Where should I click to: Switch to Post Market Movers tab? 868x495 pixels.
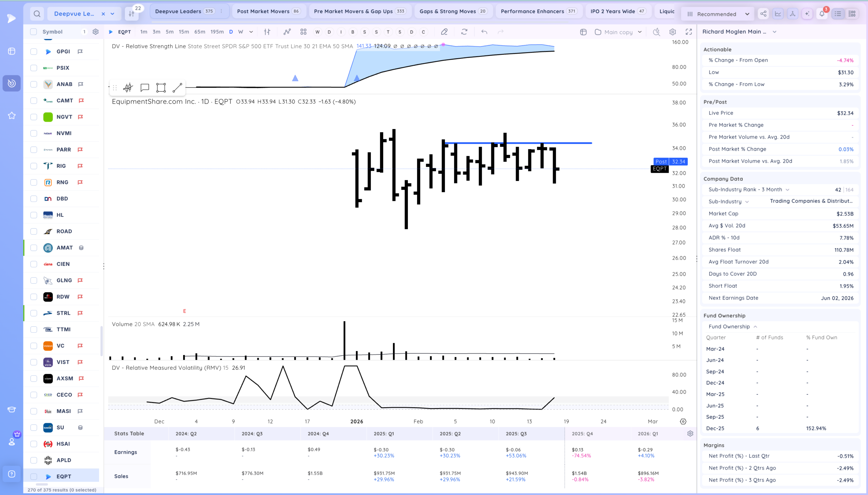tap(268, 11)
